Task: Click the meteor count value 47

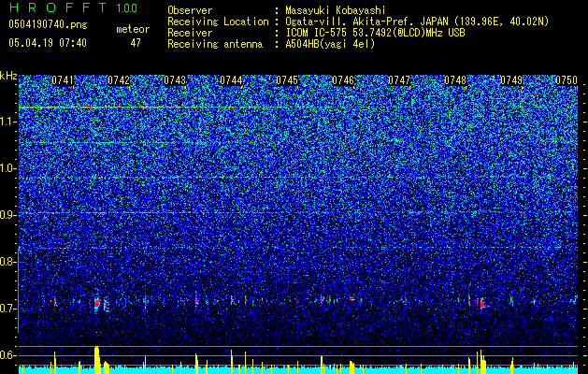Action: 136,43
